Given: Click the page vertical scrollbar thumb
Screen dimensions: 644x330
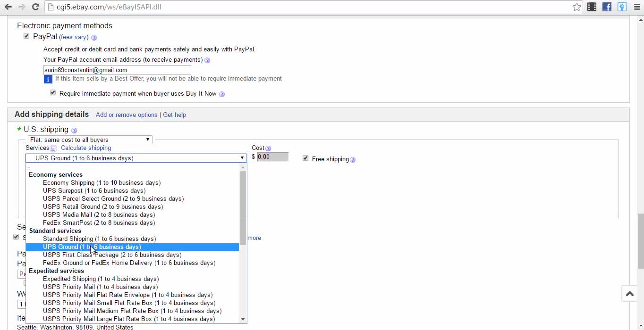Looking at the screenshot, I should (x=640, y=240).
